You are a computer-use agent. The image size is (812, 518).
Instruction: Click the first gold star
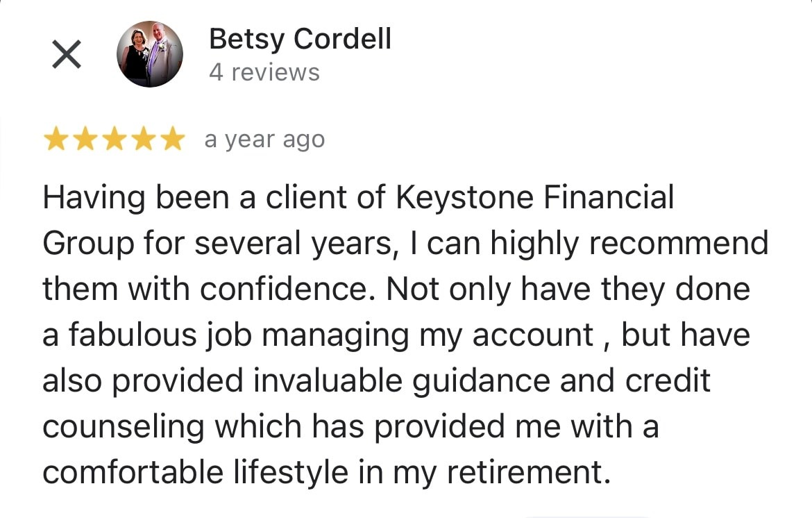tap(56, 140)
